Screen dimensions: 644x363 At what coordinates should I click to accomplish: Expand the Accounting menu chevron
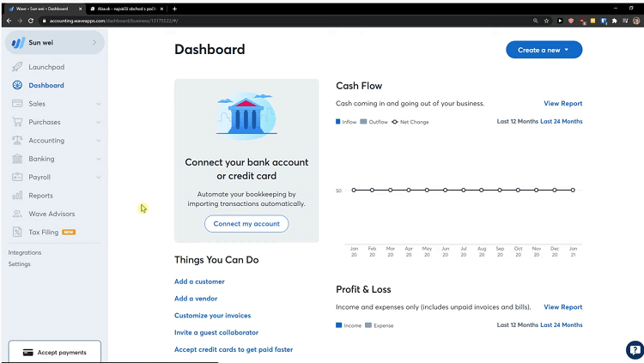99,141
